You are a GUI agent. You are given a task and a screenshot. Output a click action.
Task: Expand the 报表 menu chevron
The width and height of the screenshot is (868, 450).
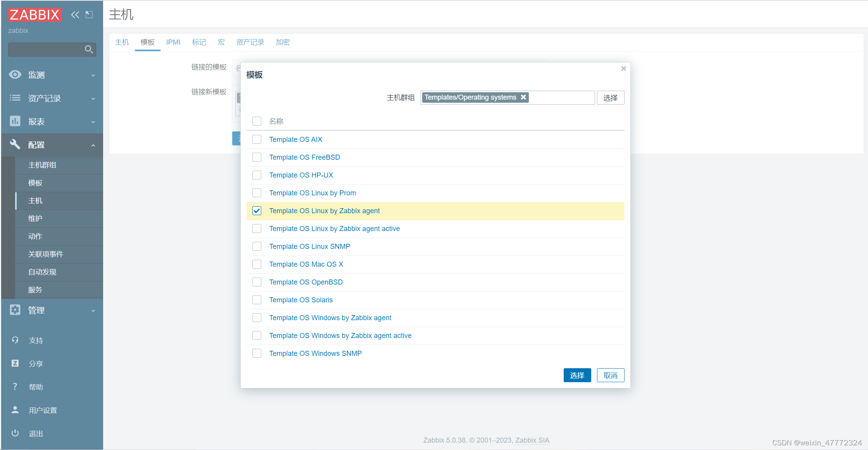[93, 121]
